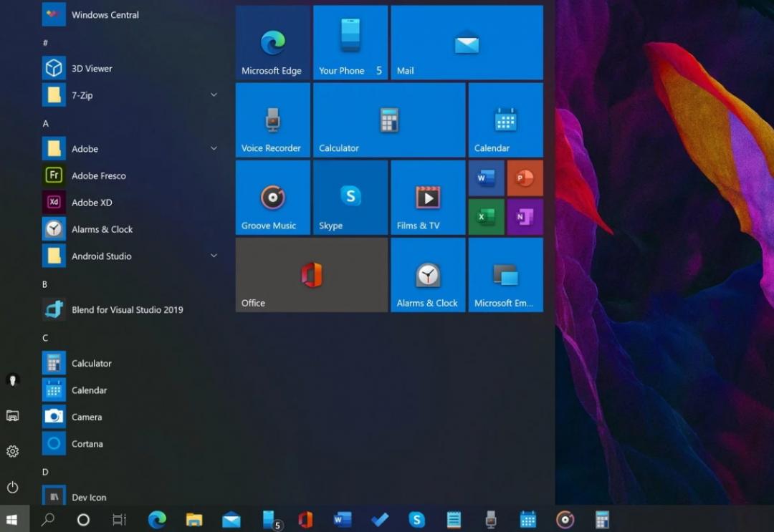Click the Your Phone tile
The image size is (774, 532).
point(350,43)
